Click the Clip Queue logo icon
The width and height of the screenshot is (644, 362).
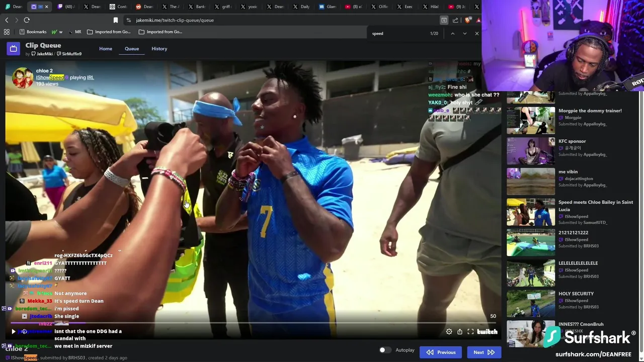pyautogui.click(x=14, y=49)
